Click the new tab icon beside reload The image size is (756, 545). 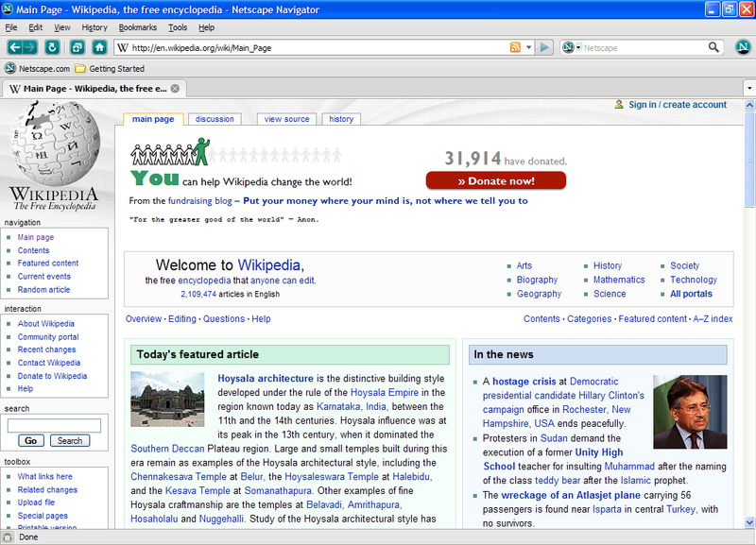coord(77,47)
